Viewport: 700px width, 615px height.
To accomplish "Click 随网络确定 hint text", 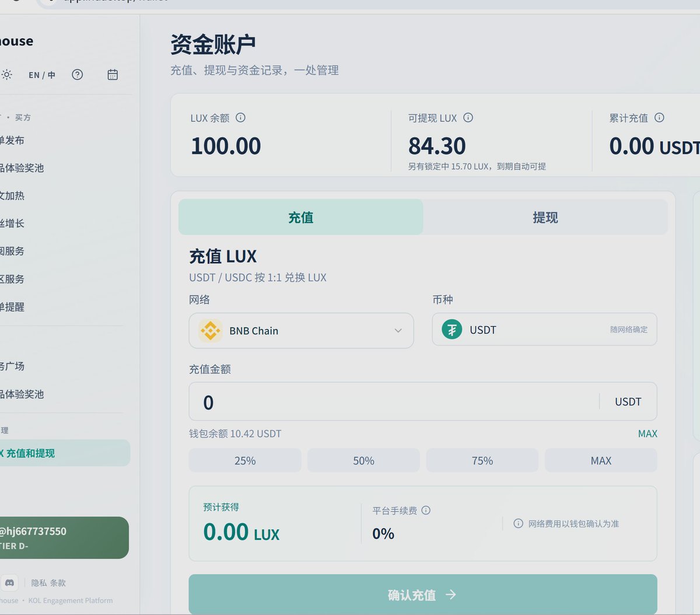I will click(629, 330).
